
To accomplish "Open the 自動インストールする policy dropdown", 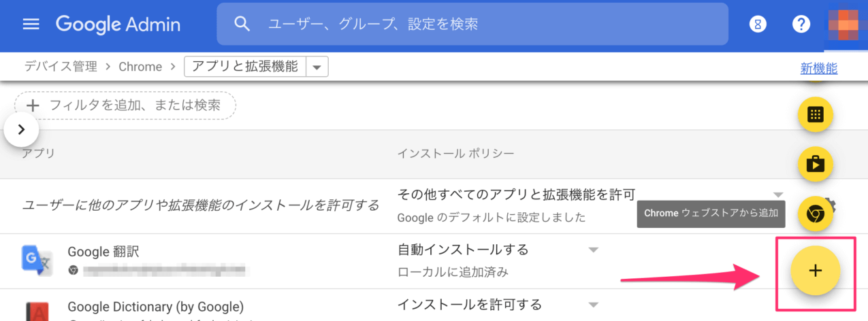I will coord(593,250).
